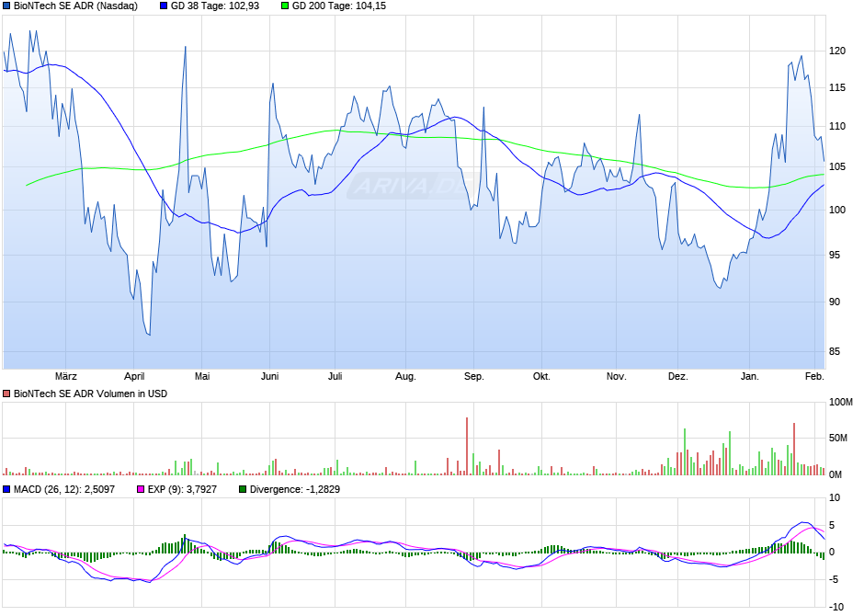Click the Aug. month axis label
The image size is (864, 616).
(x=405, y=376)
